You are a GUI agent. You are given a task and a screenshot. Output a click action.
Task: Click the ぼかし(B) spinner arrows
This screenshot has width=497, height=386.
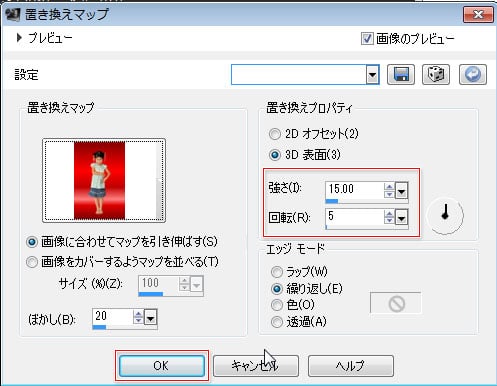(138, 317)
